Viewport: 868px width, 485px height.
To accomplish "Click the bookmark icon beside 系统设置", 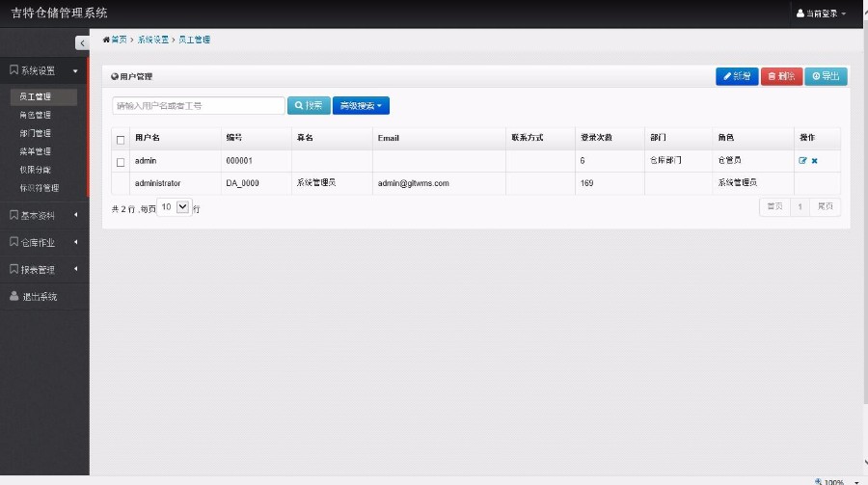I will pos(14,69).
